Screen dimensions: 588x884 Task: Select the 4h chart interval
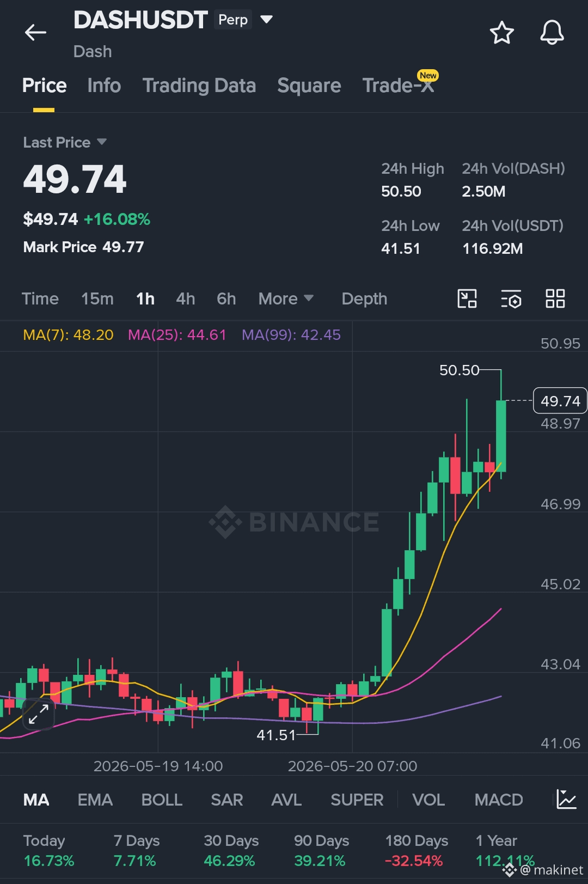coord(186,298)
